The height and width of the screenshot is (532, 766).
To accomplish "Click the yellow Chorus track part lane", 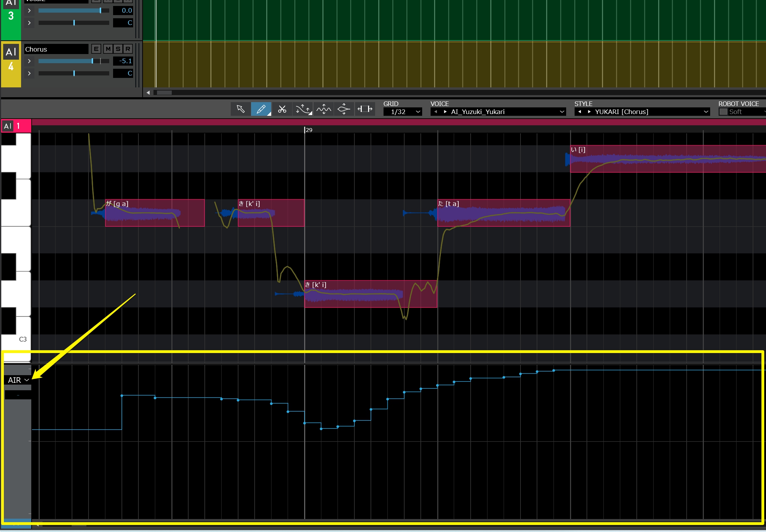I will 454,64.
